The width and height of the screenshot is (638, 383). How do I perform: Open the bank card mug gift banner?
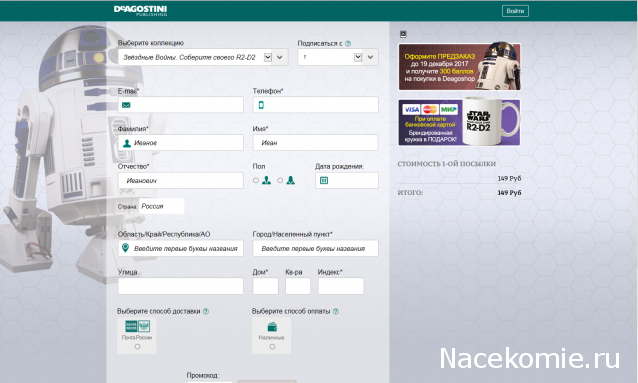(459, 123)
